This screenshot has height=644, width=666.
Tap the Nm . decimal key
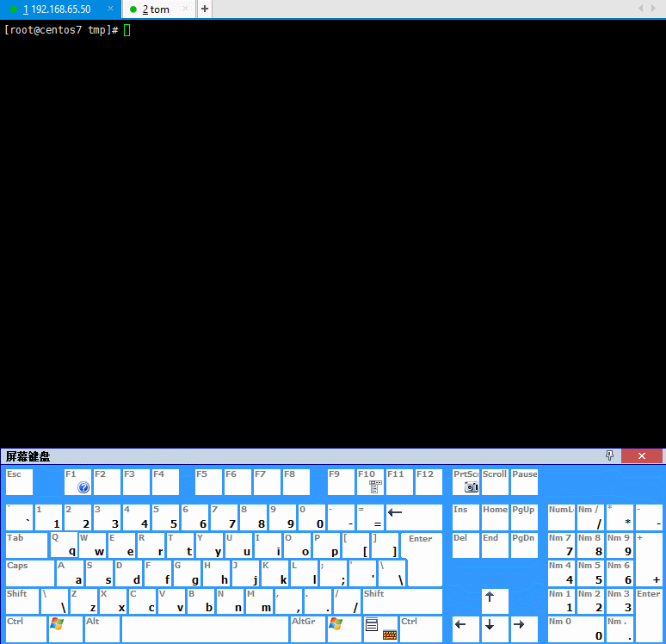[x=620, y=629]
